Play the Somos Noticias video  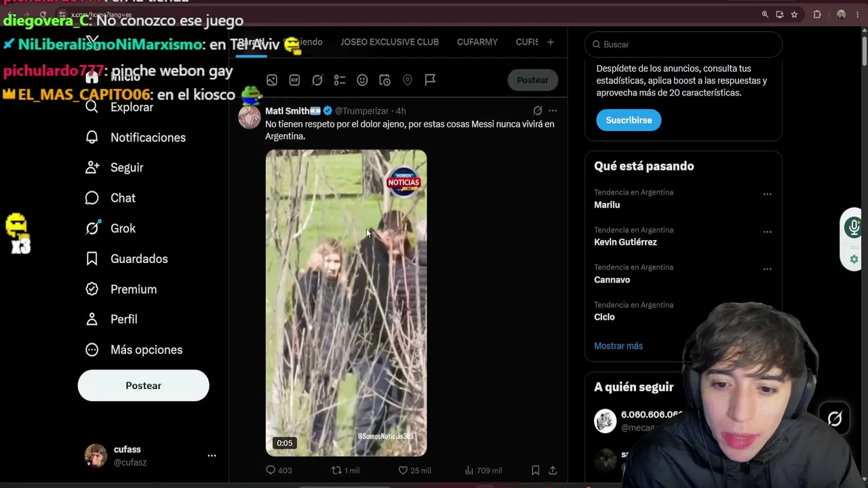346,303
